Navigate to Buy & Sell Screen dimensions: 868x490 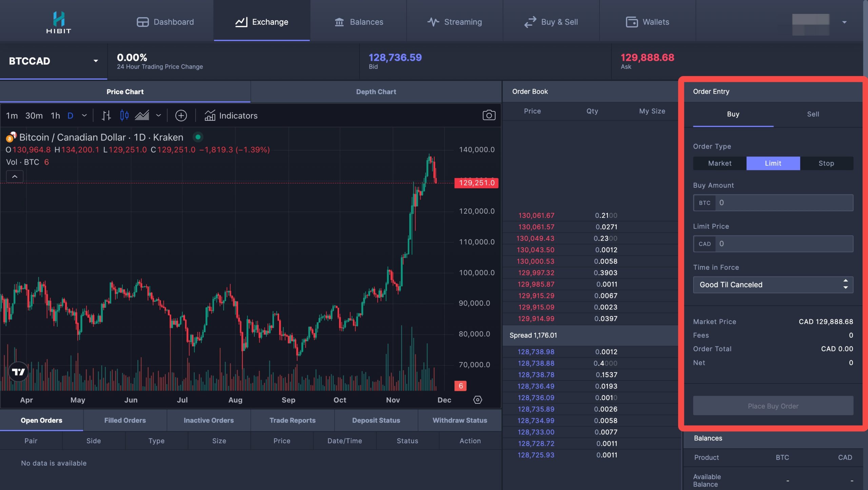tap(551, 22)
